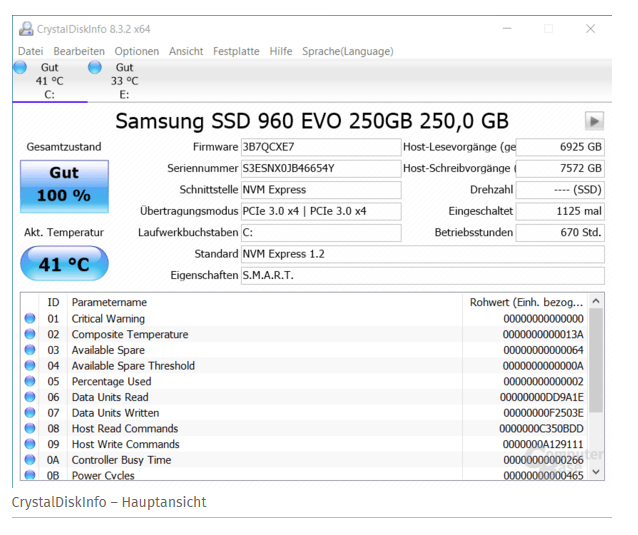Click the Laufwerkbuchstaben field C:

tap(321, 233)
